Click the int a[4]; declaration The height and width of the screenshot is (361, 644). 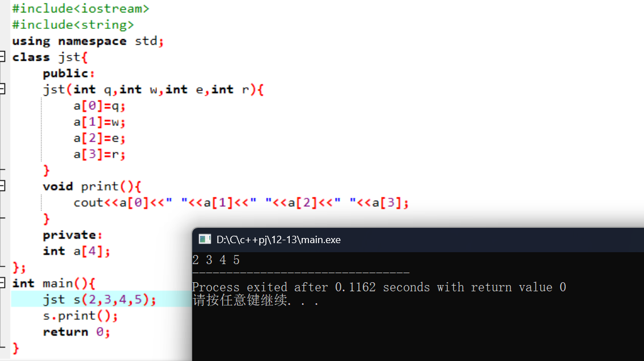pos(77,251)
